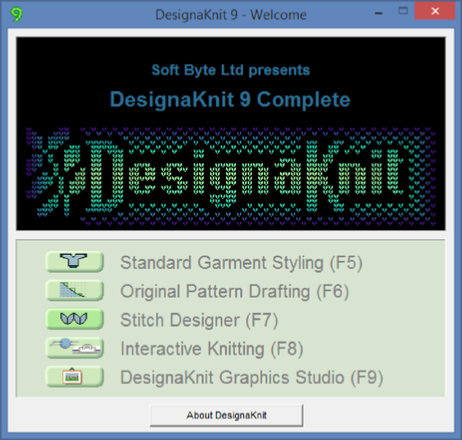The image size is (462, 440).
Task: Launch Original Pattern Drafting grid icon button
Action: click(x=74, y=290)
